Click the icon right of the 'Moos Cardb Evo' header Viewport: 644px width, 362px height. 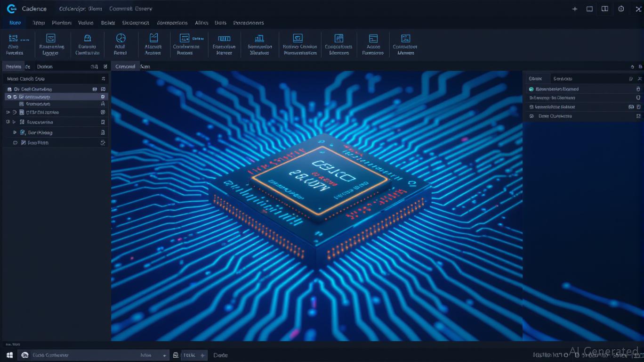click(104, 79)
